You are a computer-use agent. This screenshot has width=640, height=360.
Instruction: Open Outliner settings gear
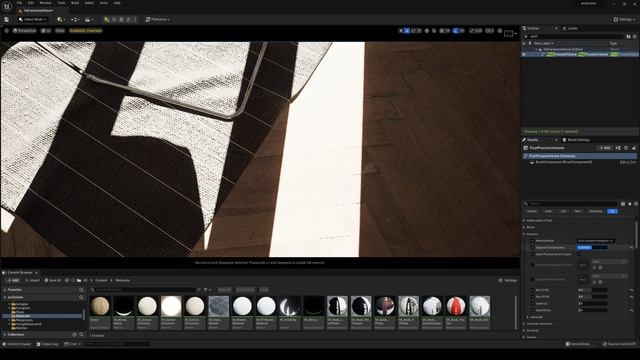tap(635, 36)
